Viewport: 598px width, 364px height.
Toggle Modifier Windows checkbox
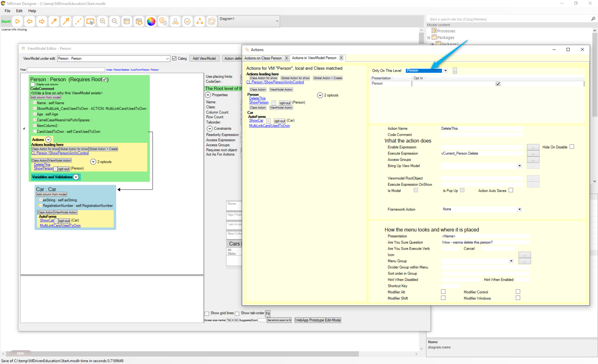tap(518, 298)
